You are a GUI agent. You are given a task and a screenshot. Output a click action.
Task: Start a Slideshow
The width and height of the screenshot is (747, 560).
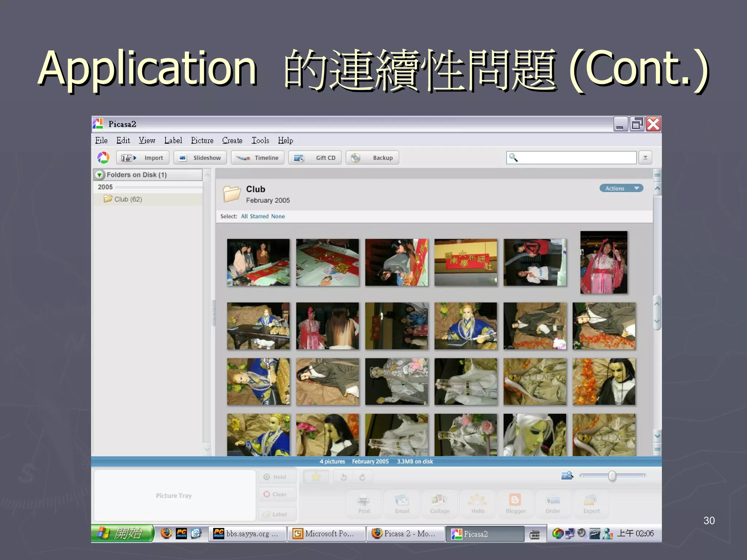click(200, 157)
